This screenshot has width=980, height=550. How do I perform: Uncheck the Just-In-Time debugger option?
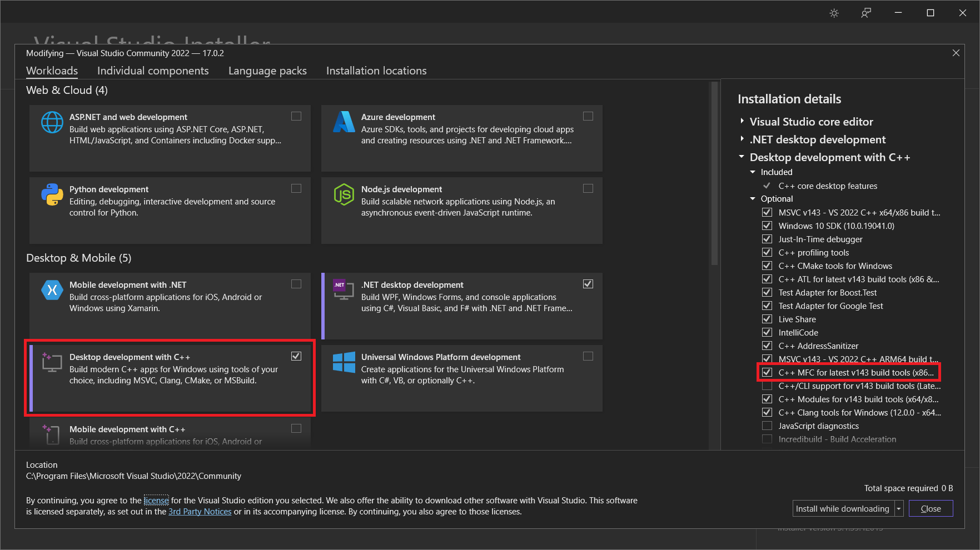767,239
